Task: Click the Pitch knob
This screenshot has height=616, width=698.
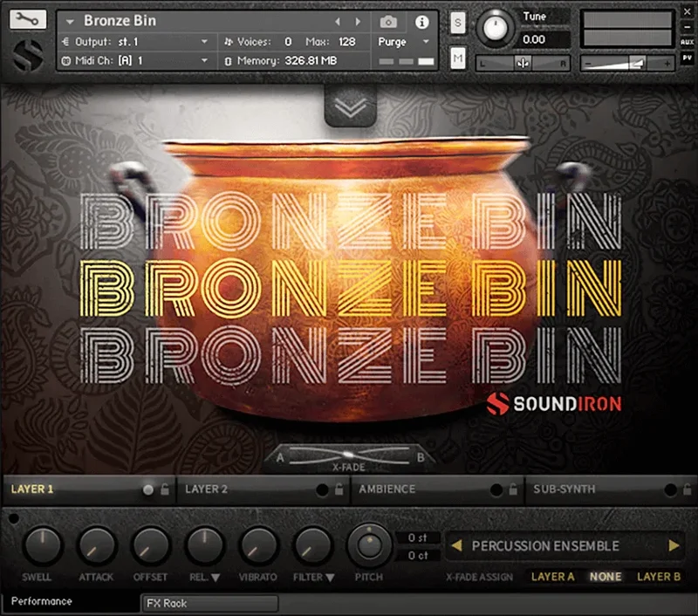Action: [369, 545]
